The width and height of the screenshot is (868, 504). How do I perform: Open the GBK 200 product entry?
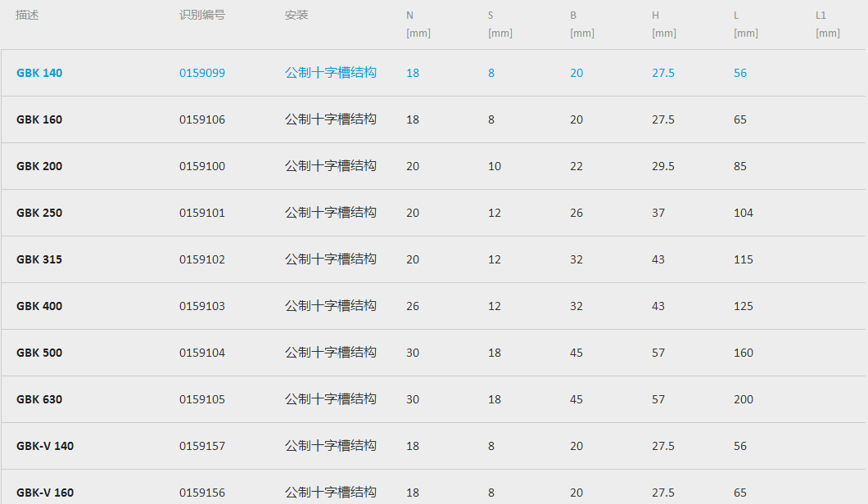[39, 166]
